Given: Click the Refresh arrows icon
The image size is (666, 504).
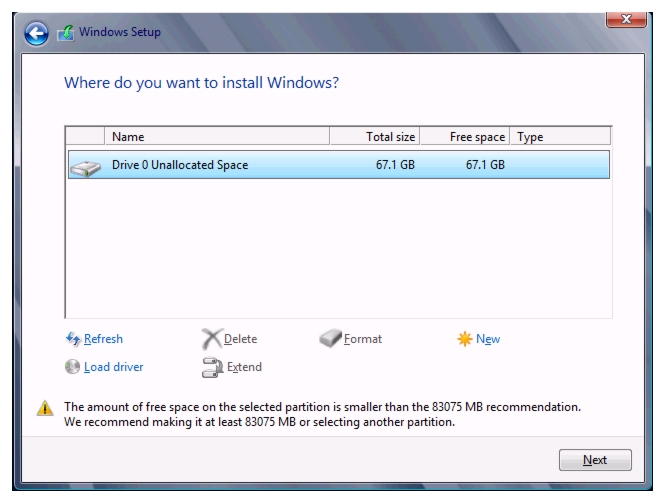Looking at the screenshot, I should [x=73, y=339].
